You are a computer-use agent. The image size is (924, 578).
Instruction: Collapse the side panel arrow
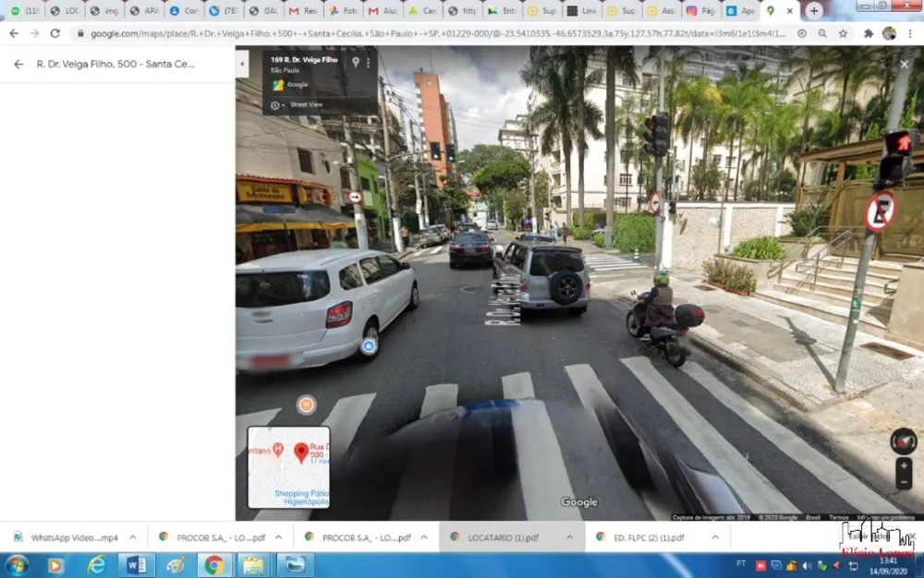[242, 64]
